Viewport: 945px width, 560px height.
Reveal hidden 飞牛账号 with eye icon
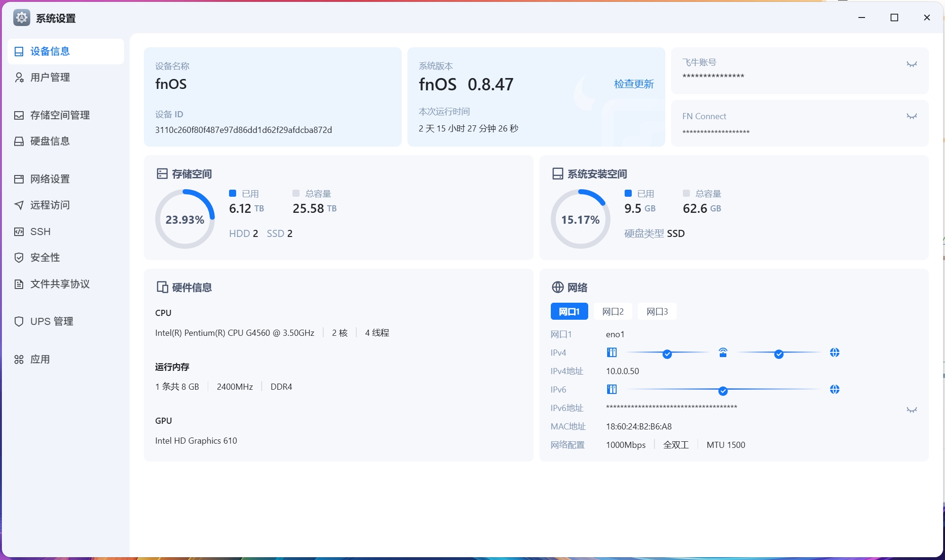point(911,64)
